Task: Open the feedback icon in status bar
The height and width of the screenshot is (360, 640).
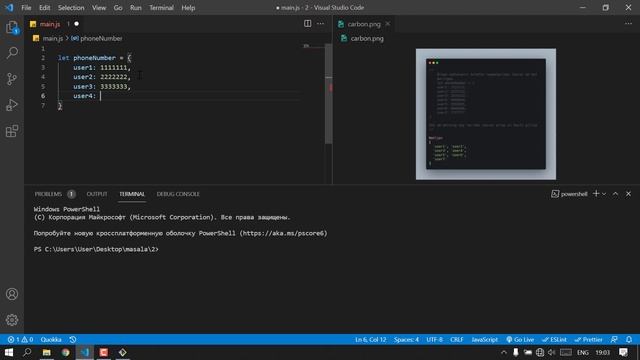Action: 614,340
